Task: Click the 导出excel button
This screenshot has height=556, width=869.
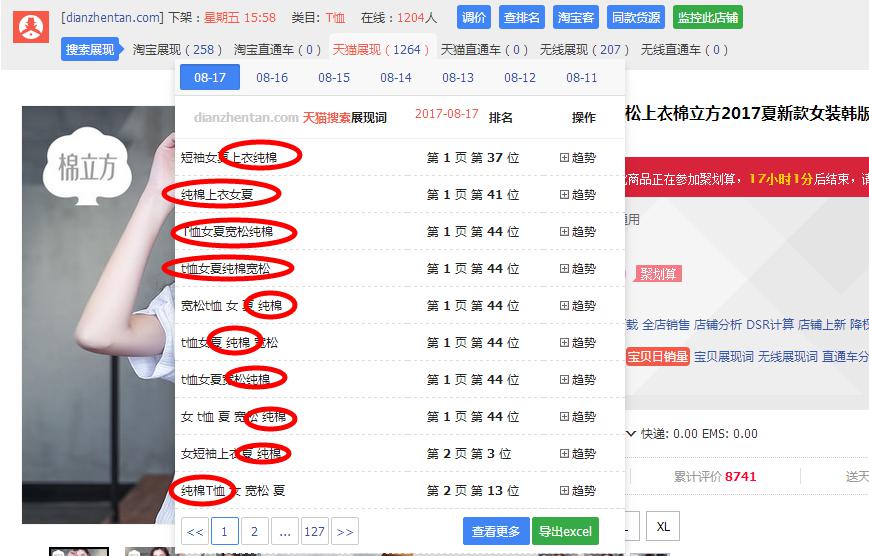Action: point(565,532)
